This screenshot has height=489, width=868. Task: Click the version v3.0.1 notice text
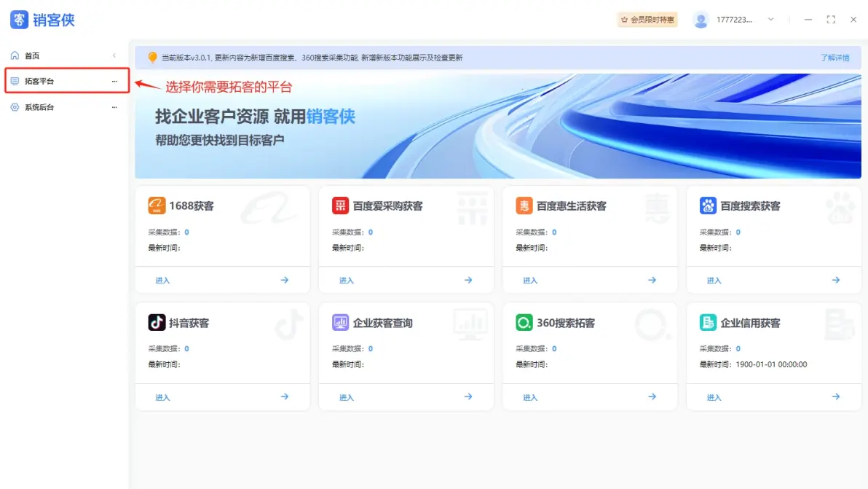tap(312, 58)
